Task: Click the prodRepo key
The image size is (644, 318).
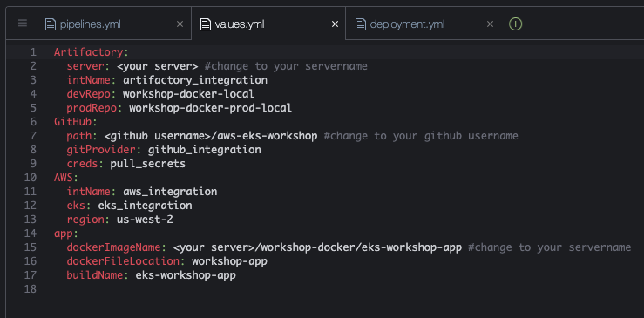Action: (92, 108)
